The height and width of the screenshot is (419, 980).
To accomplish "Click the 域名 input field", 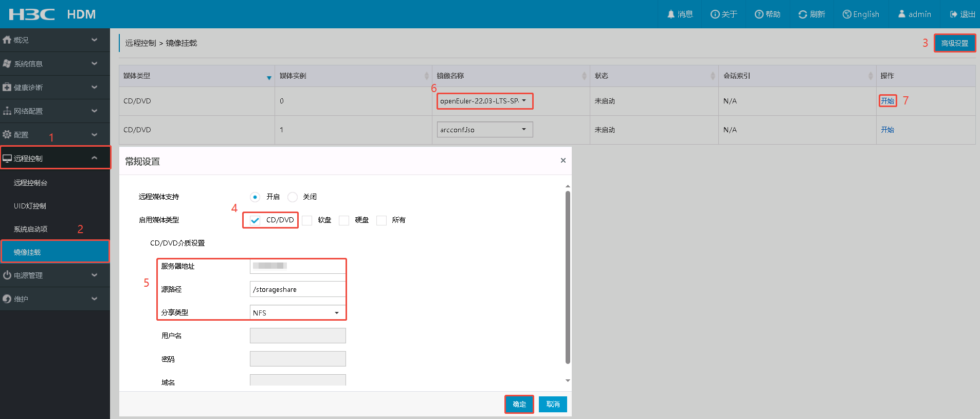I will click(x=298, y=380).
